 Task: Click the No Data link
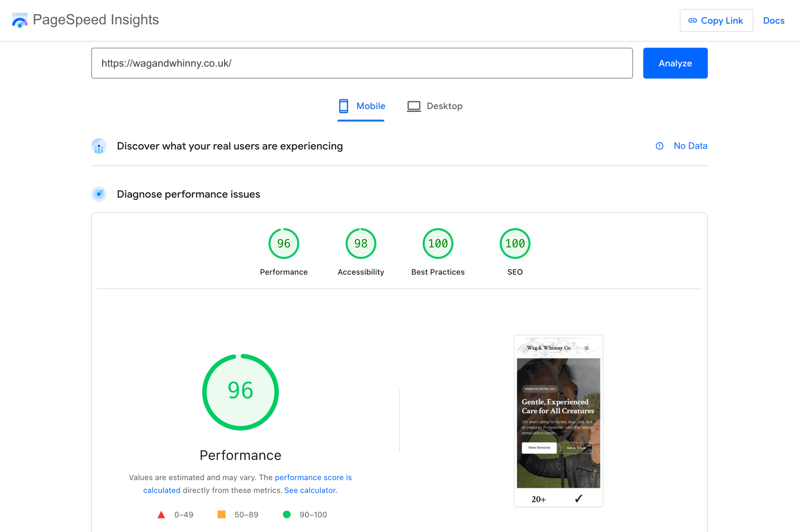691,146
